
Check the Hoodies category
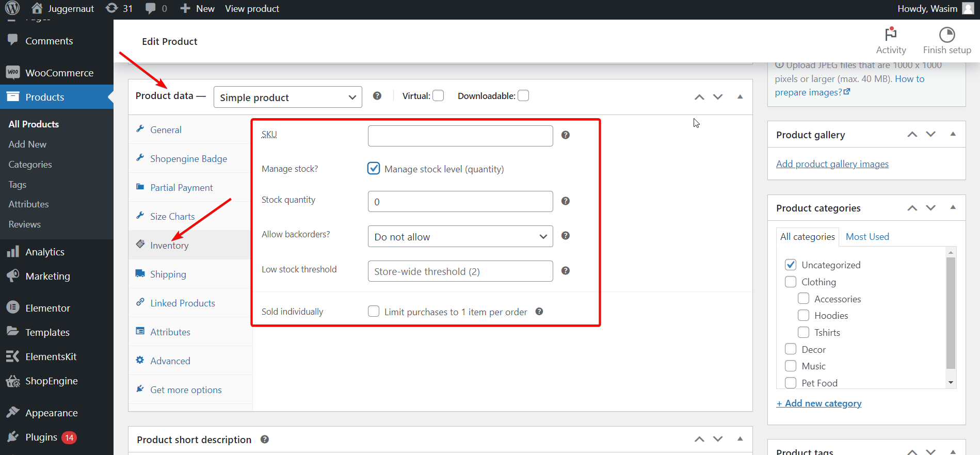tap(804, 315)
